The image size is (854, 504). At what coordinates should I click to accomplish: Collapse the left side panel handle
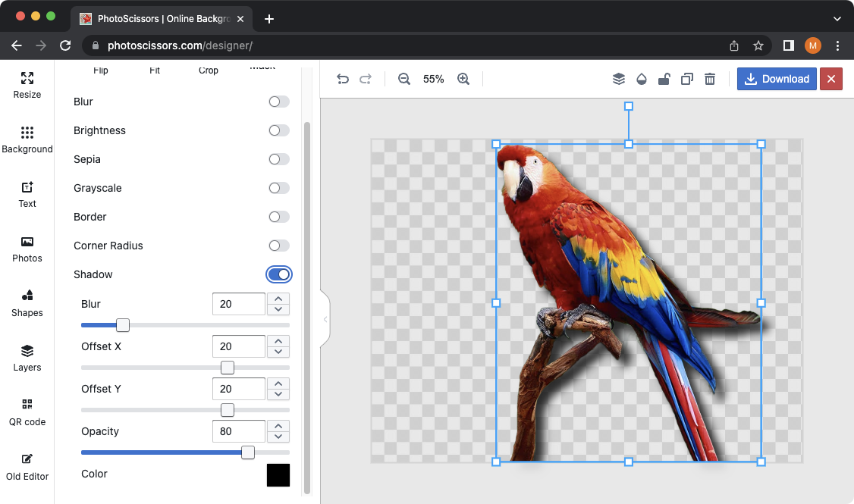pos(325,319)
